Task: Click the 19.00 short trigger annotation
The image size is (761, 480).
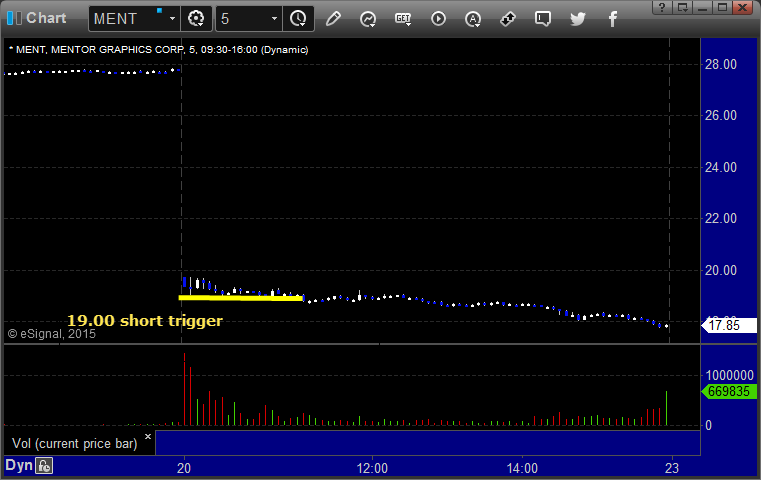Action: (145, 320)
